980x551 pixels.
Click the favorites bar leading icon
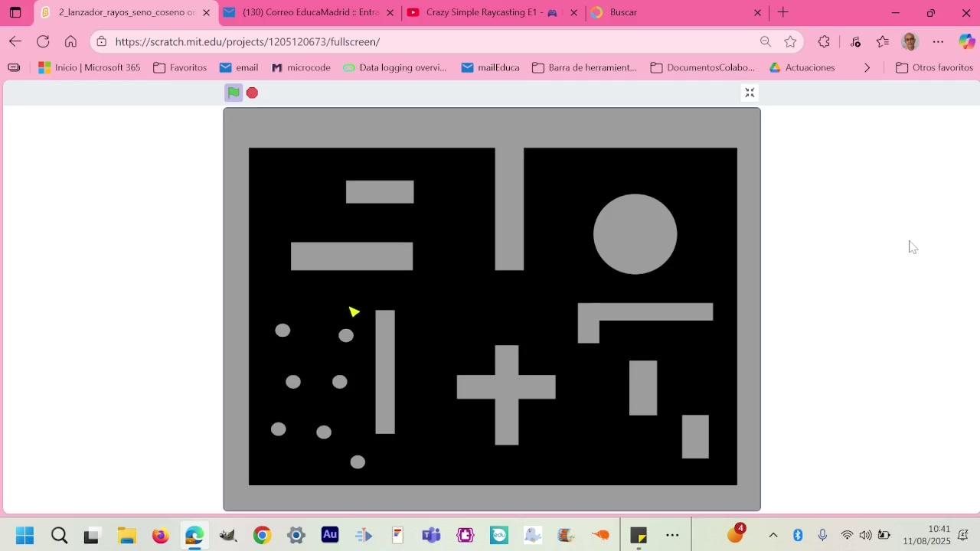tap(14, 67)
